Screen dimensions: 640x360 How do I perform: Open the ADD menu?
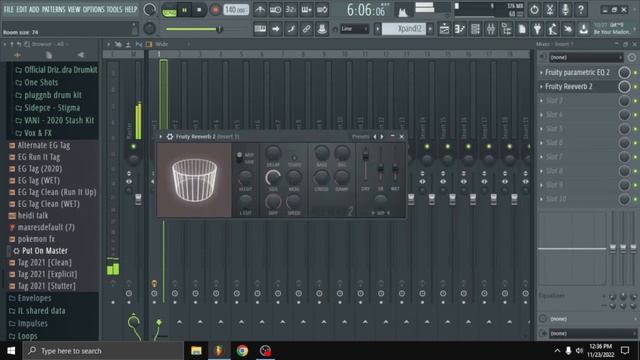coord(34,9)
